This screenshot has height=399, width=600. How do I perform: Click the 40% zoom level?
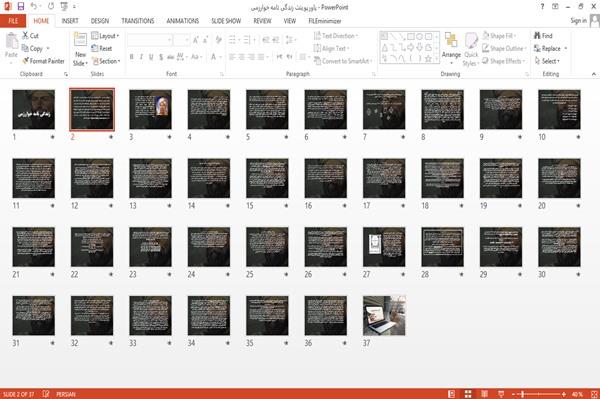[x=577, y=394]
